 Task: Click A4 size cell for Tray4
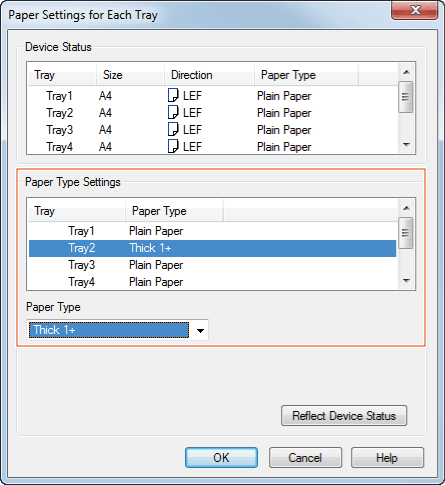pyautogui.click(x=105, y=147)
